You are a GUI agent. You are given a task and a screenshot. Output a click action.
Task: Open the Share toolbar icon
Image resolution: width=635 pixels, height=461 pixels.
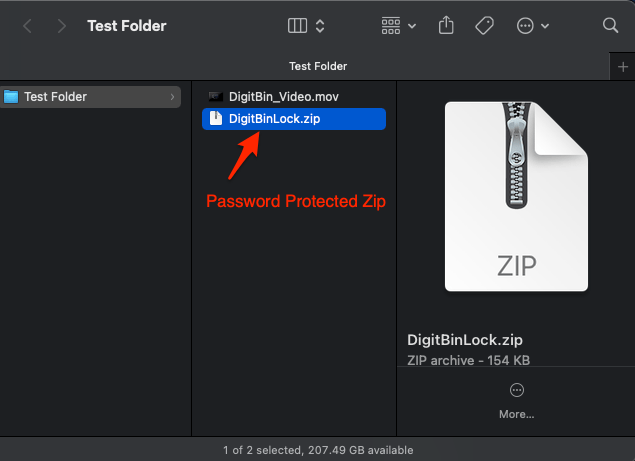(x=447, y=26)
